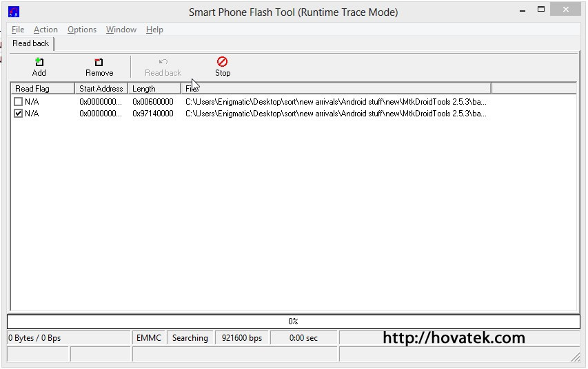The image size is (588, 369).
Task: Click the Read Flag column header
Action: click(42, 88)
